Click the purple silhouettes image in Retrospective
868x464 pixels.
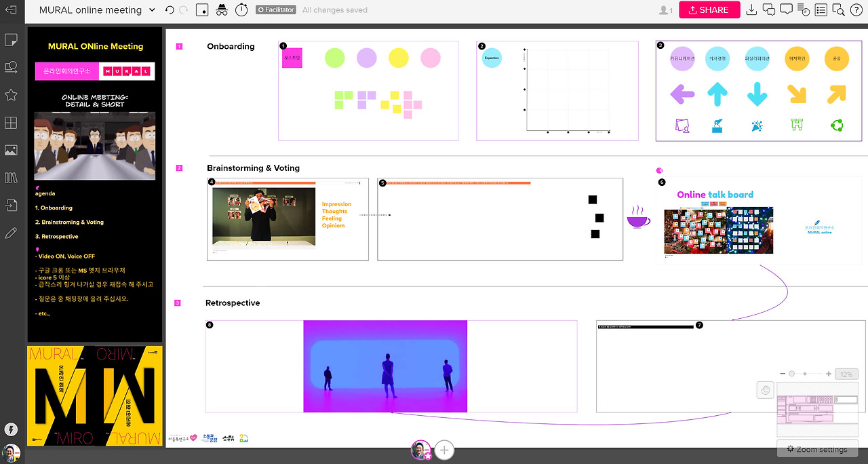385,366
